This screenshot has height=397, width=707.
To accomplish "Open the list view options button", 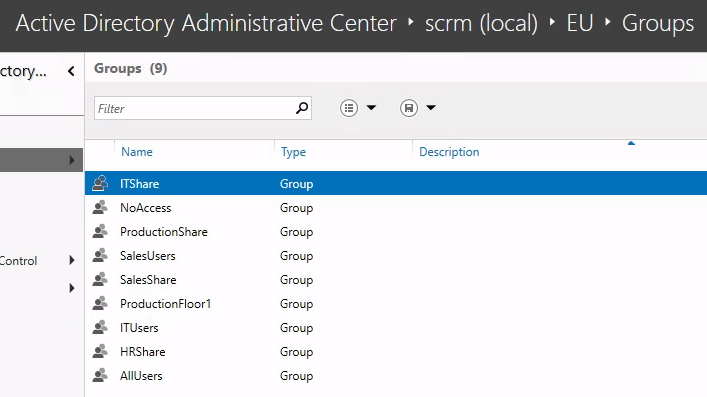I will tap(349, 108).
